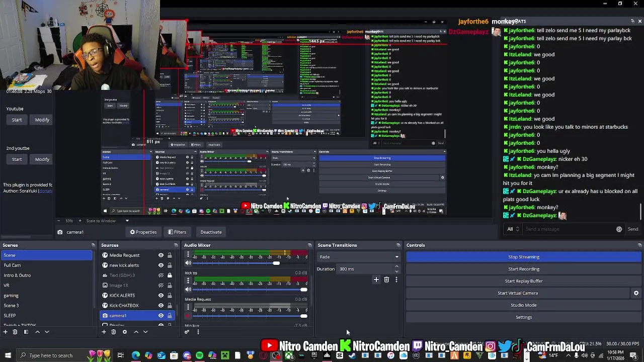Decrease transition Duration with down arrow
The height and width of the screenshot is (362, 644).
[397, 271]
